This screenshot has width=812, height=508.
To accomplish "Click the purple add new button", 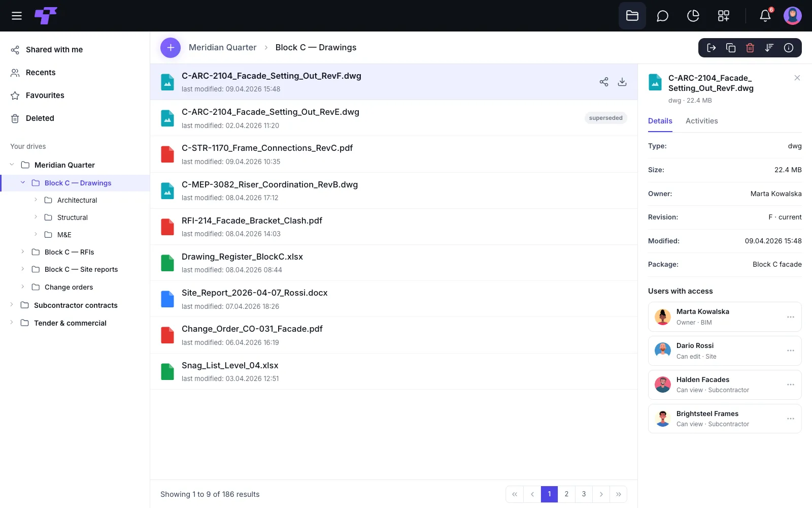I will point(171,48).
